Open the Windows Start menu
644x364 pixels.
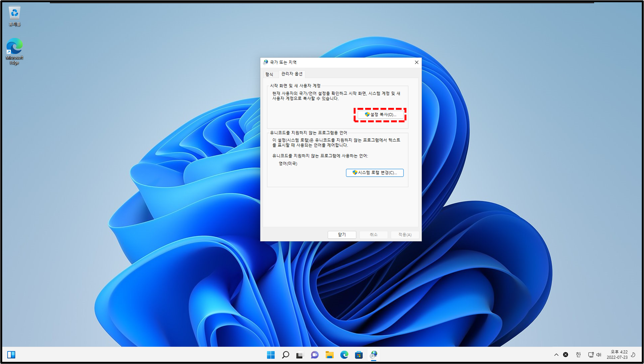tap(271, 355)
